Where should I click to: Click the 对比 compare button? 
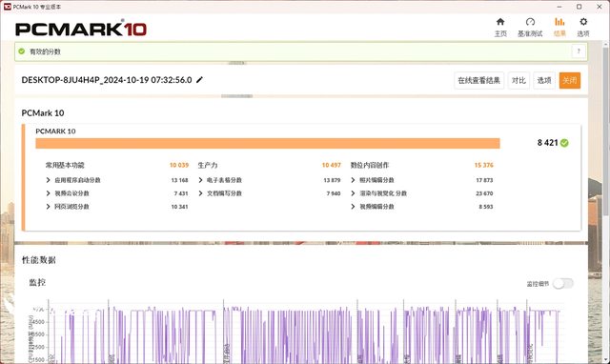[518, 80]
